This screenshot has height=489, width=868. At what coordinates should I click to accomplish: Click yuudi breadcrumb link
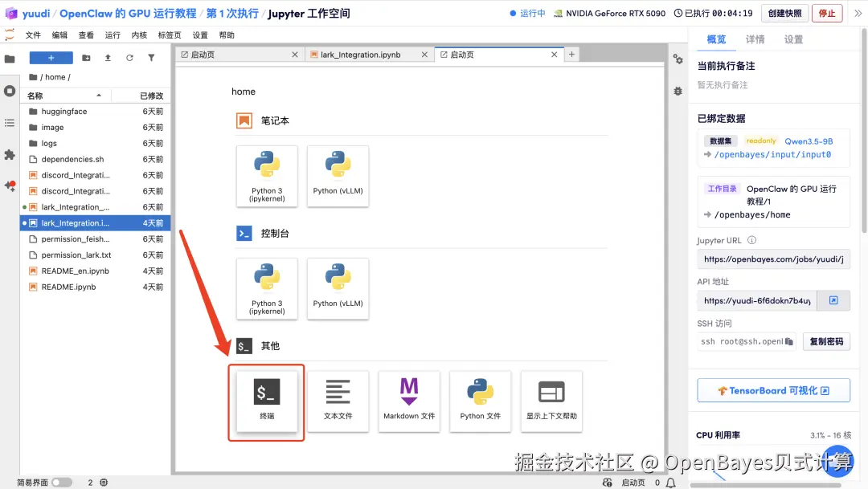(x=36, y=14)
